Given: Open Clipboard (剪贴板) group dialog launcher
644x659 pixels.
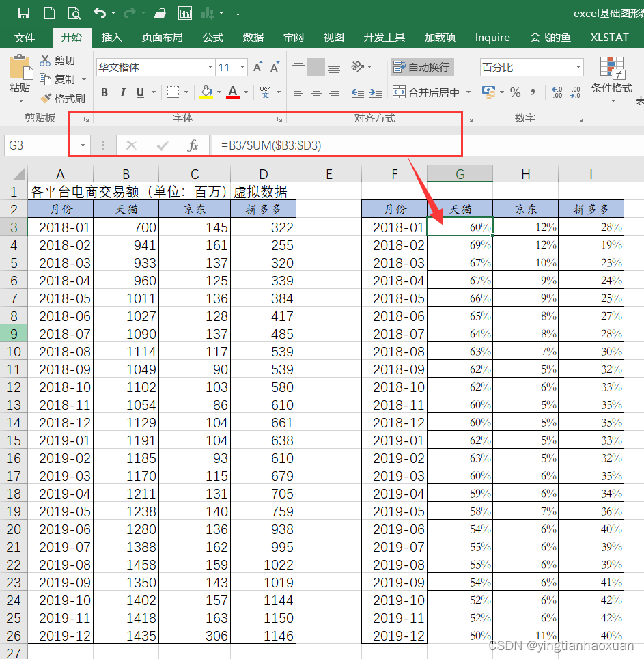Looking at the screenshot, I should 86,119.
